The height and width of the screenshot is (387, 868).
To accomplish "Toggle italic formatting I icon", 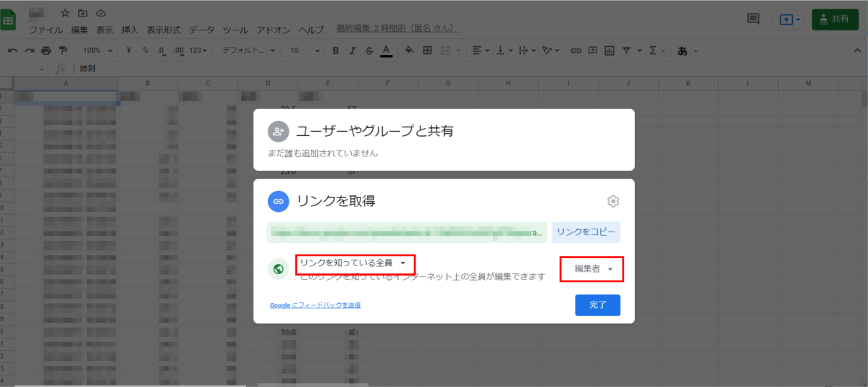I will click(352, 51).
